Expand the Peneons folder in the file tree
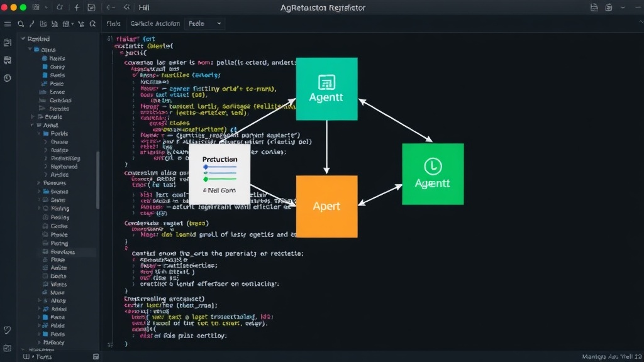Viewport: 644px width, 362px height. tap(39, 183)
